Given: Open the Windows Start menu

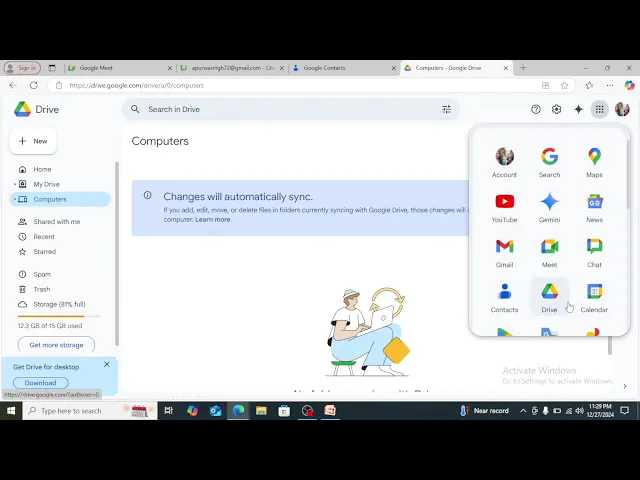Looking at the screenshot, I should tap(11, 411).
